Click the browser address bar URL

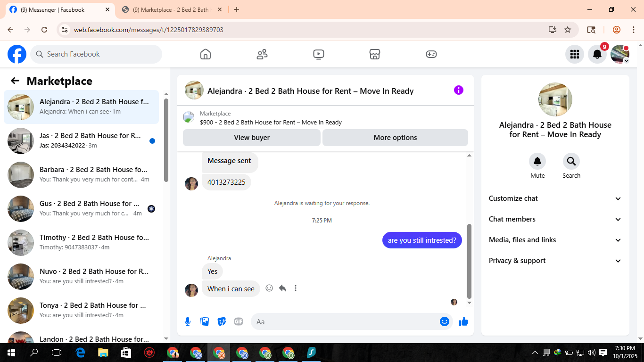149,30
